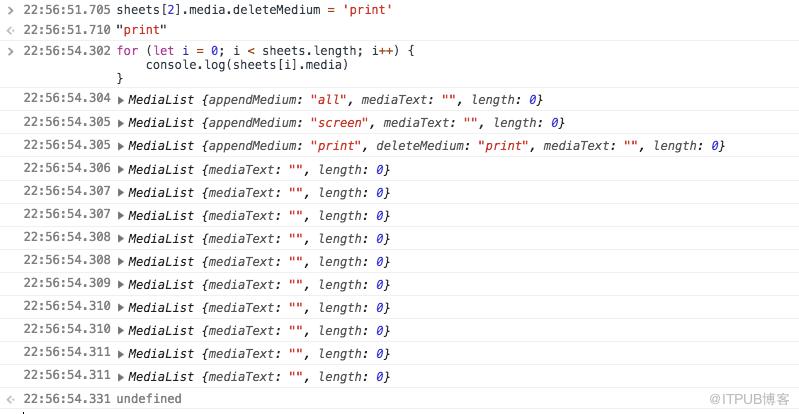The image size is (799, 414).
Task: Click the input chevron beside 22:56:51.705
Action: pyautogui.click(x=10, y=10)
